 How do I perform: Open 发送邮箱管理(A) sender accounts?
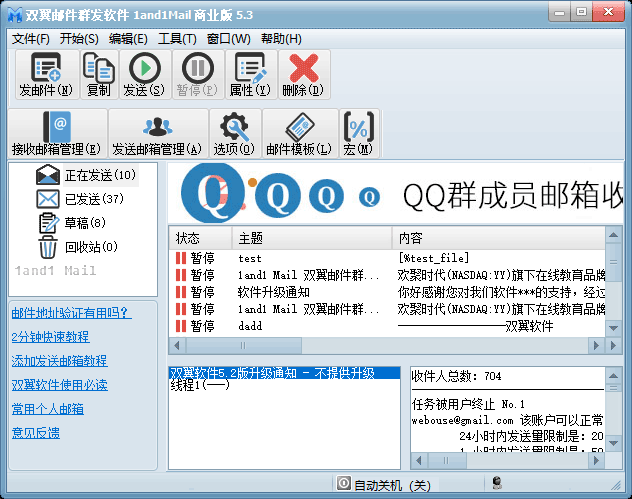[158, 133]
